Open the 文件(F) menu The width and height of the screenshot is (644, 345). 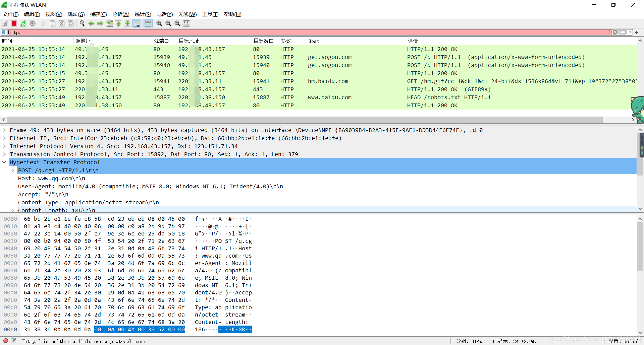tap(11, 14)
